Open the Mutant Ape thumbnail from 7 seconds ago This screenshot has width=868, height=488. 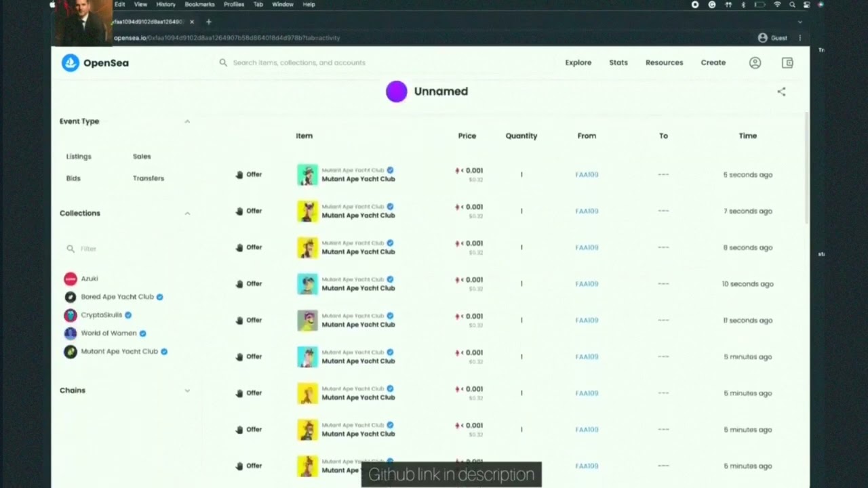point(307,211)
